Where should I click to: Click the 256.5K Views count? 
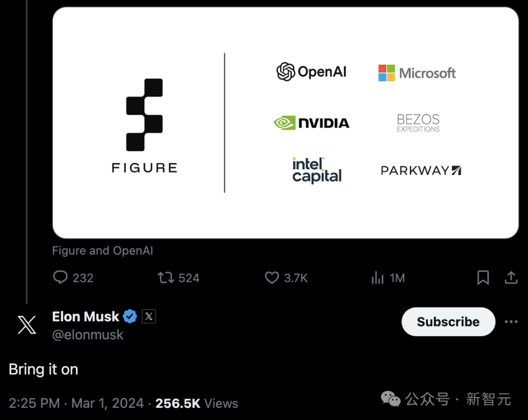click(197, 403)
